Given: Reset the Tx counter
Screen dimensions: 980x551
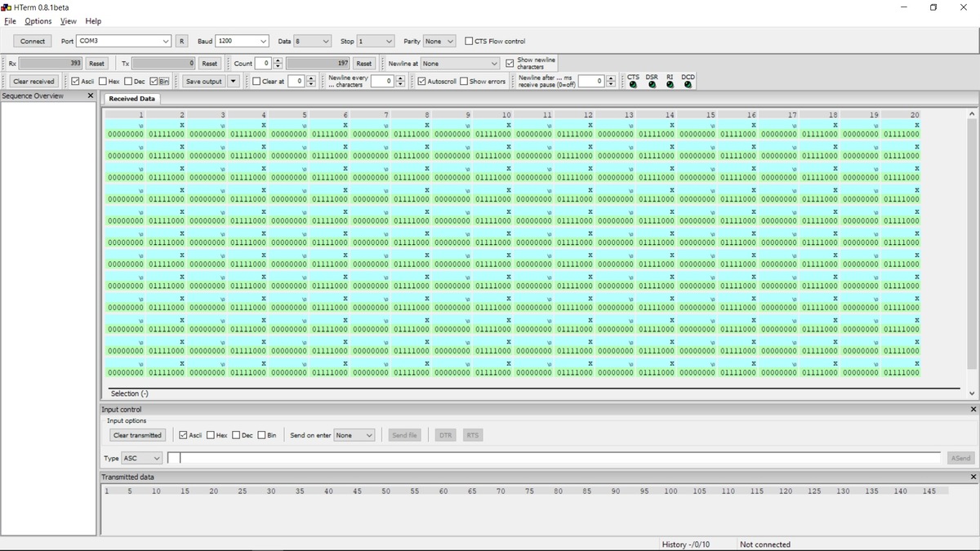Looking at the screenshot, I should pos(210,63).
